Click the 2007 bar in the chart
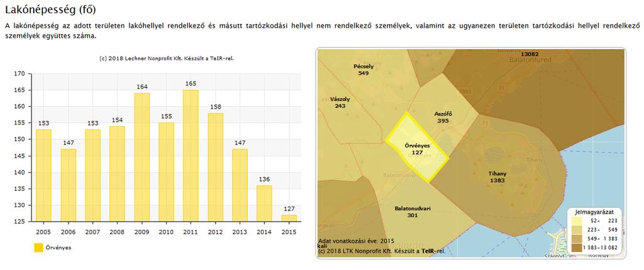Image resolution: width=644 pixels, height=270 pixels. 93,175
